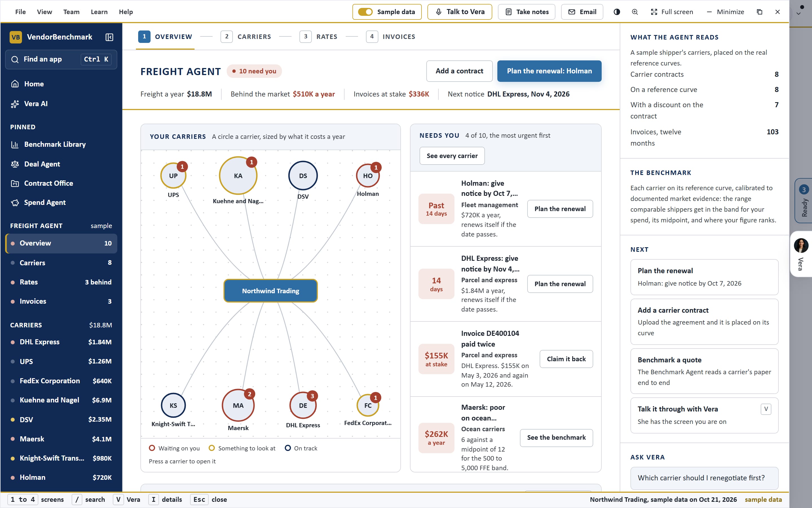Open Rates sidebar item, 3 behind
812x508 pixels.
click(x=61, y=282)
